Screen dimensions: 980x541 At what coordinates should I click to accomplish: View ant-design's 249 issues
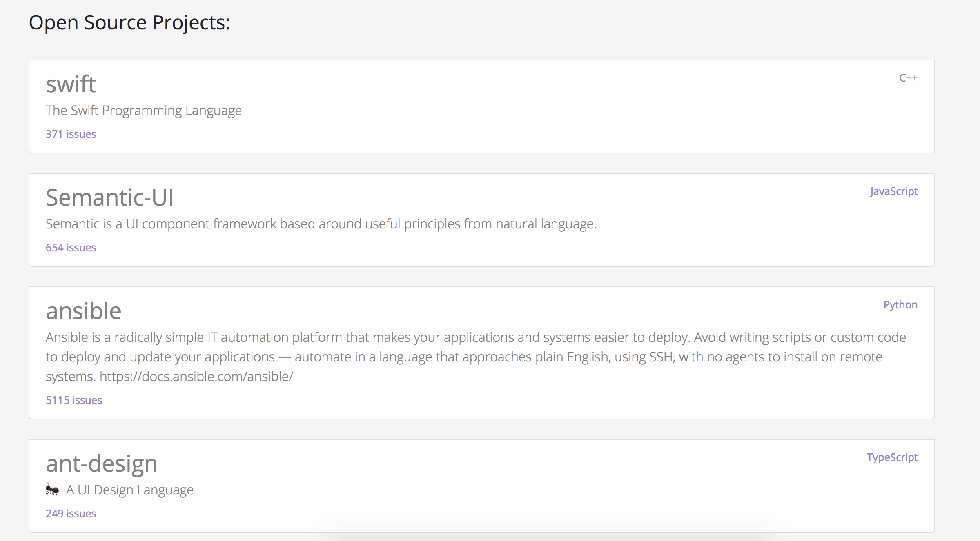[71, 514]
